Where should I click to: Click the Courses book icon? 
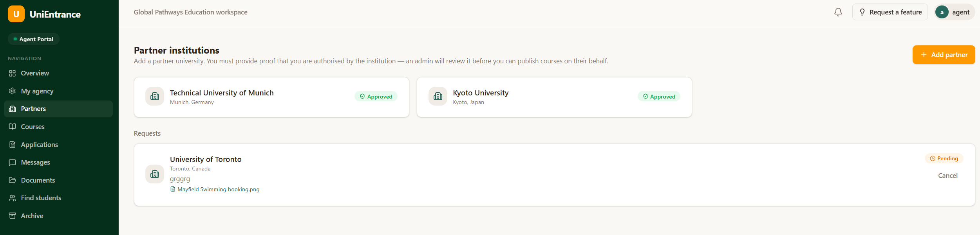(13, 127)
